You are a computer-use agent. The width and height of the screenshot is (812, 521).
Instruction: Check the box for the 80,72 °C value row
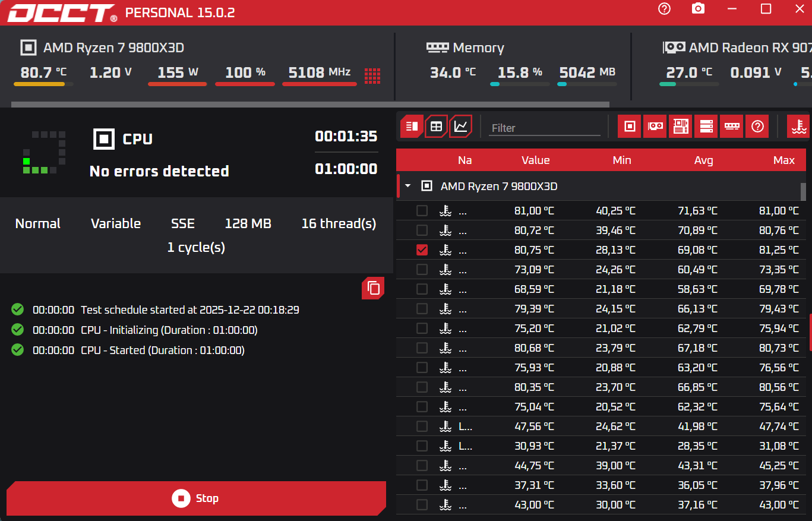coord(422,230)
